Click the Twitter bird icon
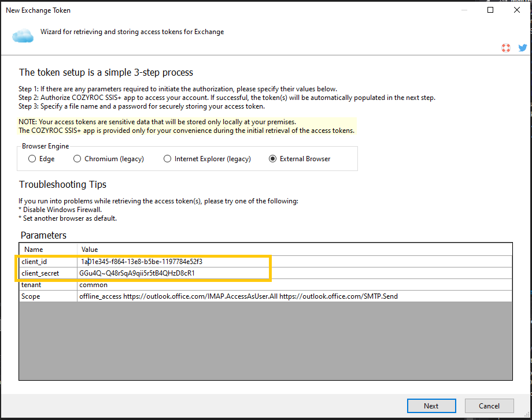 pos(522,49)
